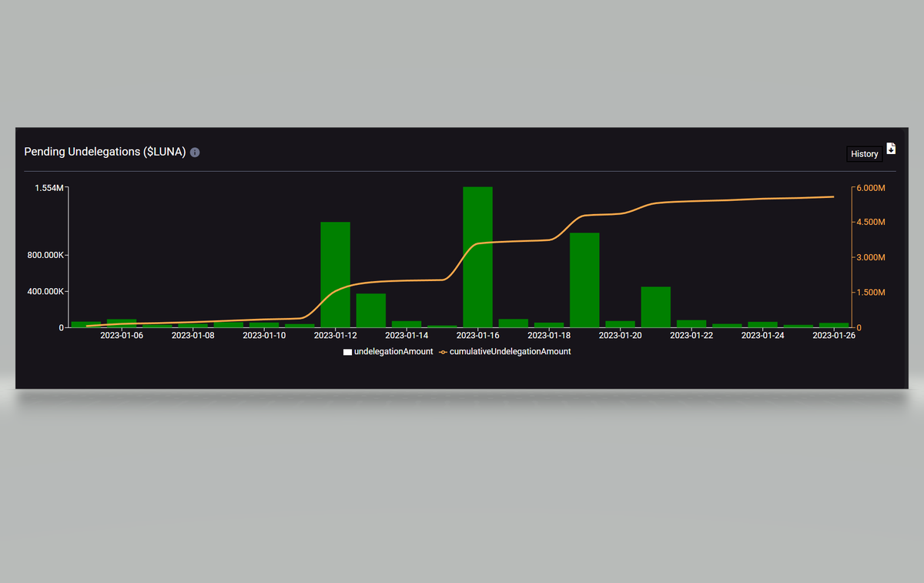Click the tall green bar for 2023-01-19
924x583 pixels.
click(x=584, y=280)
